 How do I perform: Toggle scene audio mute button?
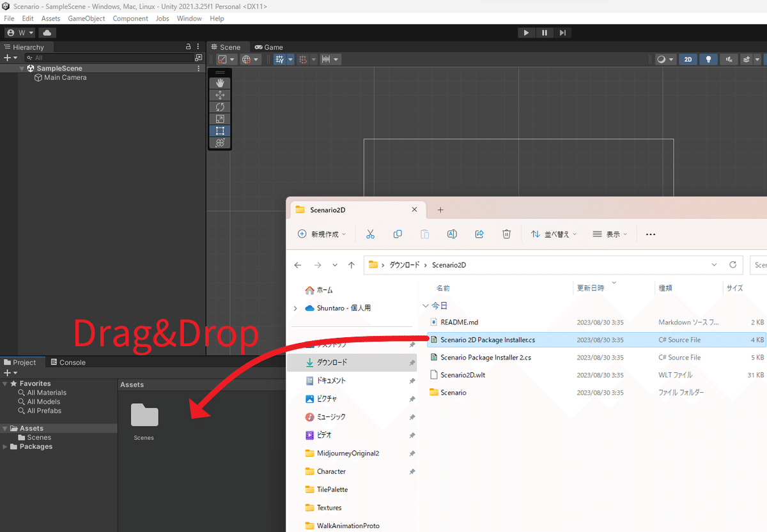tap(729, 59)
